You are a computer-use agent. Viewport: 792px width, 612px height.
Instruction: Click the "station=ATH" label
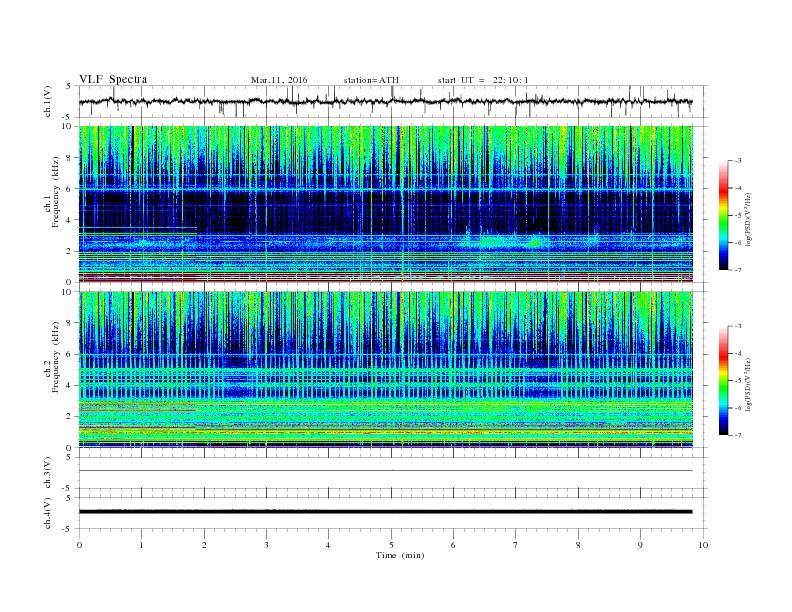[371, 80]
